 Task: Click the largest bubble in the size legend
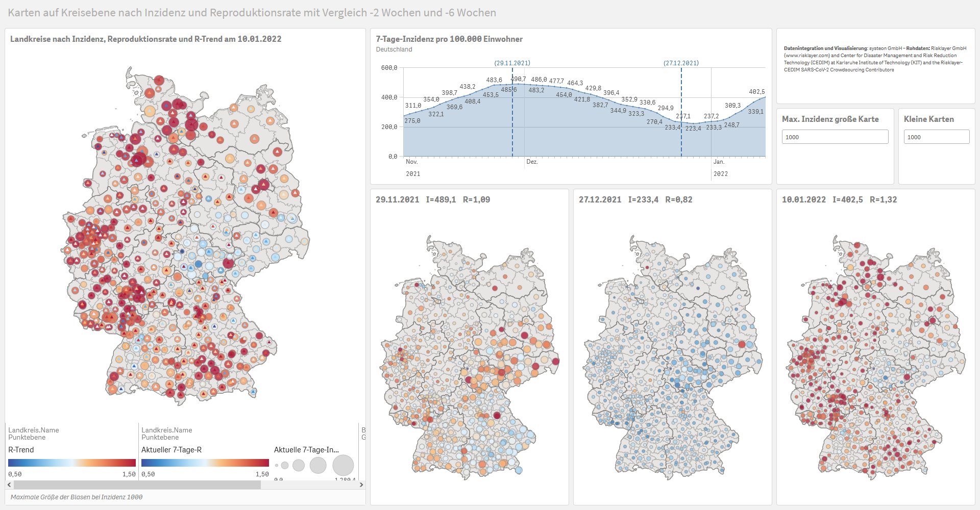(343, 465)
